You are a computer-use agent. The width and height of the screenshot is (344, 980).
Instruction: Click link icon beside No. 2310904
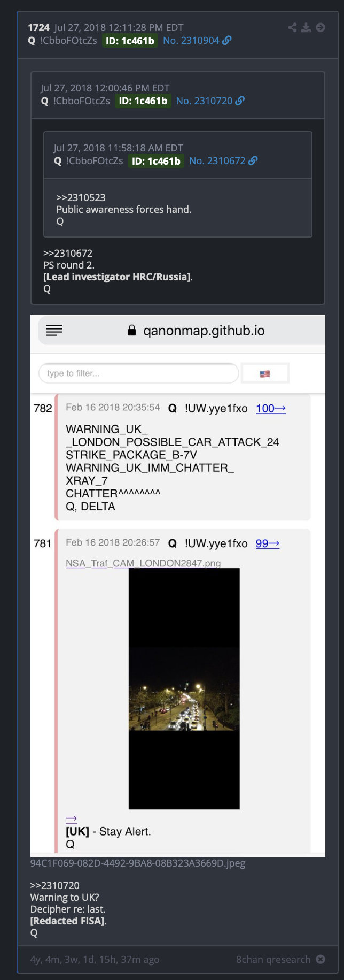pyautogui.click(x=227, y=40)
